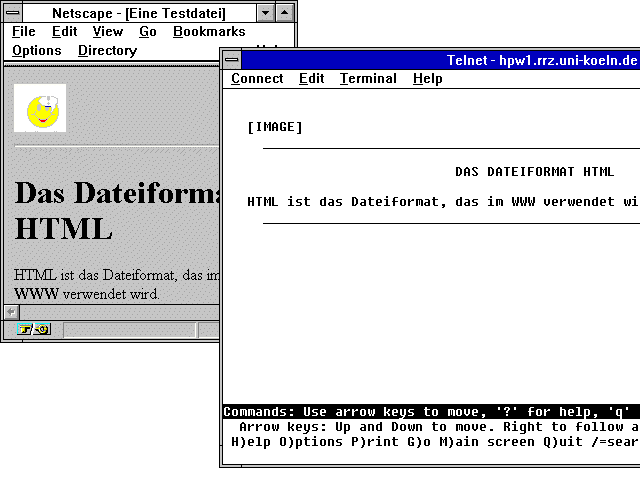Click the 'Das Dateiformat HTML' heading in Netscape
The image size is (640, 480).
(117, 211)
